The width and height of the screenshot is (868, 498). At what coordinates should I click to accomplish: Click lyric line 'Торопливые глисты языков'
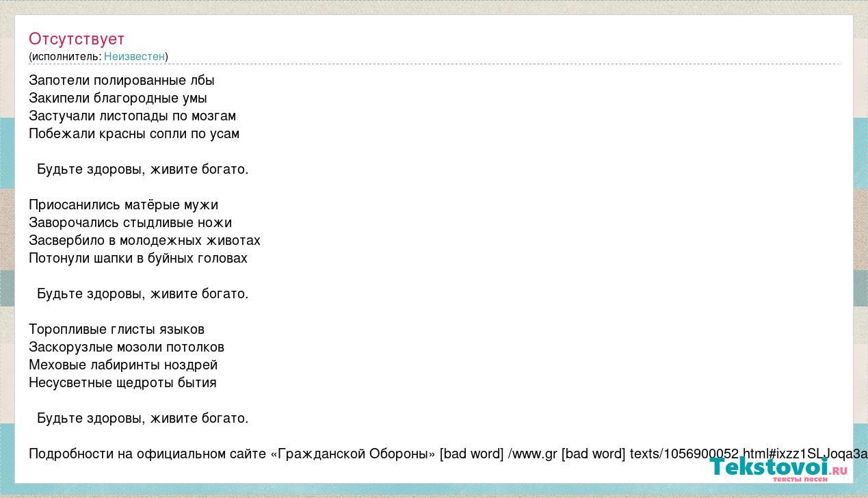116,330
